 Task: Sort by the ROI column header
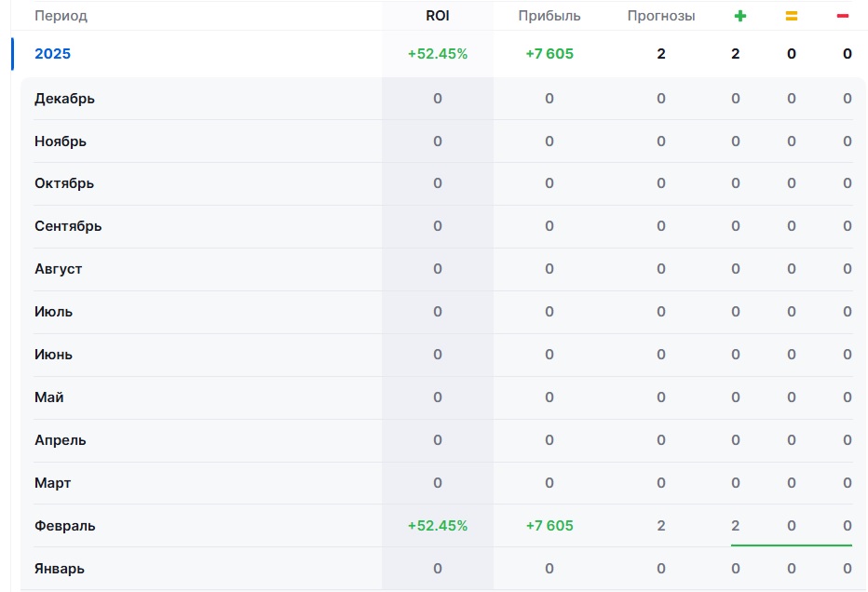[x=437, y=16]
